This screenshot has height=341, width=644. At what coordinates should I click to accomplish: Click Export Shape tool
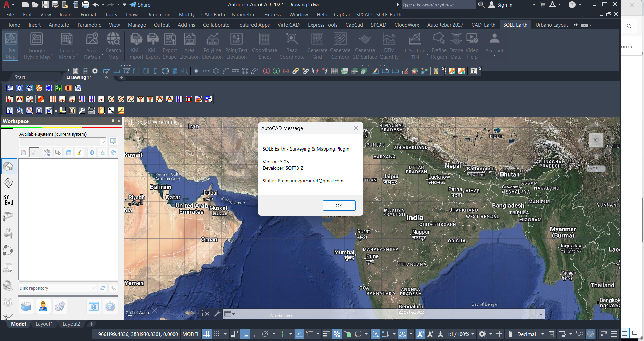click(170, 46)
